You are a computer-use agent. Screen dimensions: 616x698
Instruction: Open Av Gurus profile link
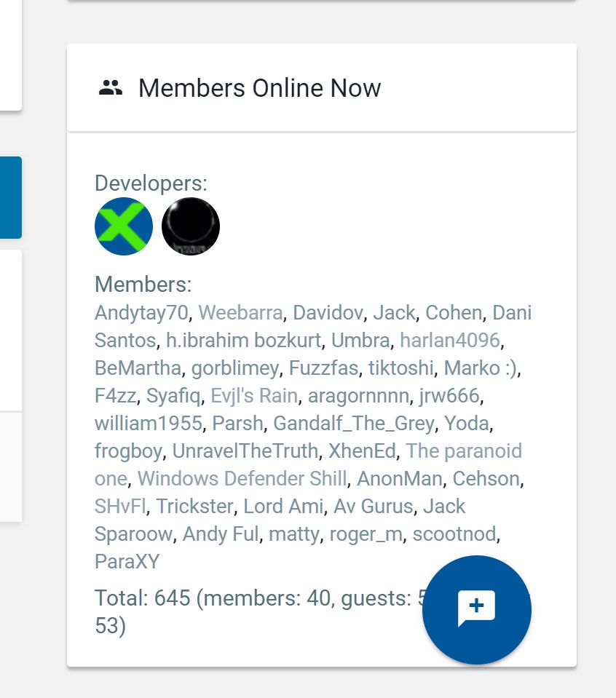coord(373,507)
